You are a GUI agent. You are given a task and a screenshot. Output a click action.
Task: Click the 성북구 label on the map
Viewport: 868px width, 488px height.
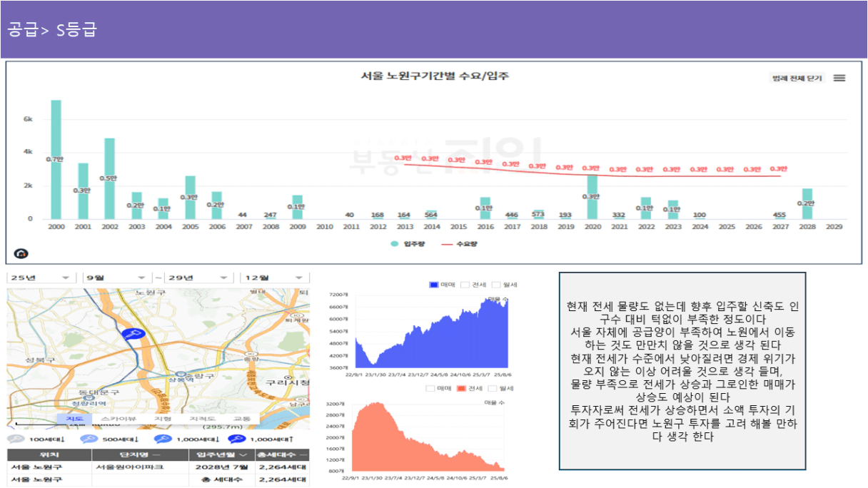tap(41, 360)
